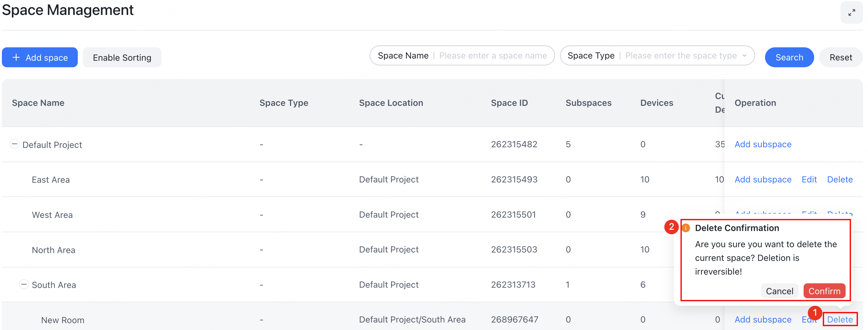Click Edit for East Area
868x330 pixels.
pyautogui.click(x=810, y=179)
